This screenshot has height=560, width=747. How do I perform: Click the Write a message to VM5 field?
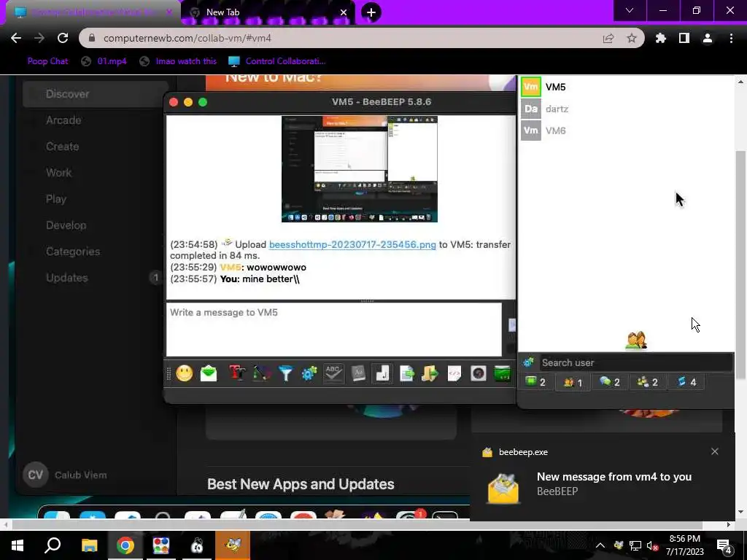pos(334,330)
